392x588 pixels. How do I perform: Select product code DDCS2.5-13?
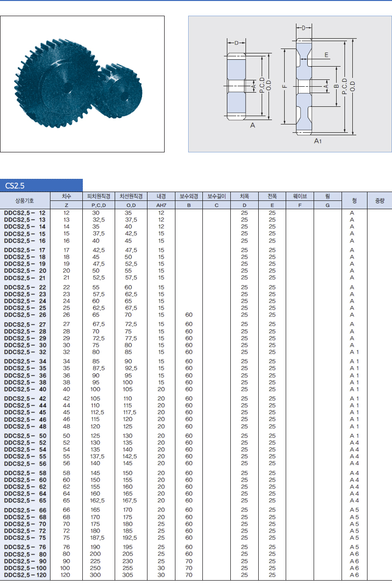point(24,220)
